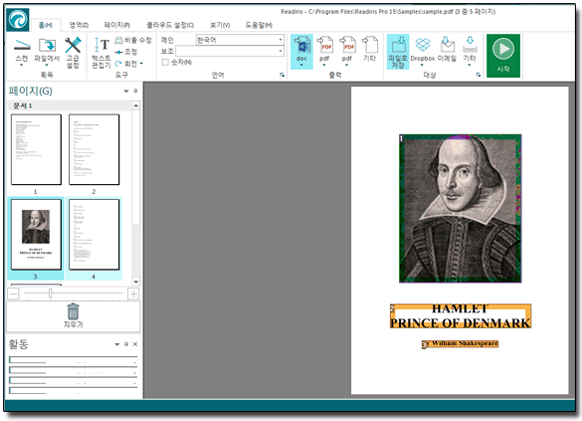Open the 언어 group dialog launcher
This screenshot has height=421, width=582.
coord(282,75)
